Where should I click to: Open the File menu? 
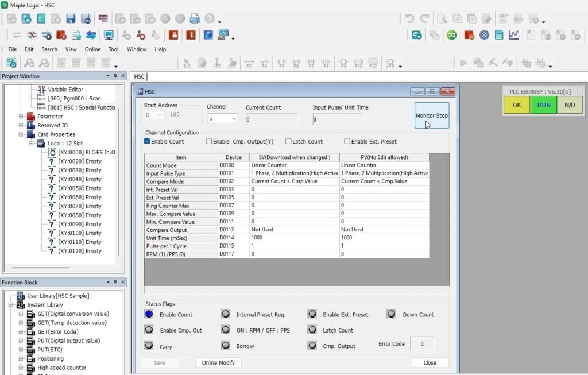click(13, 49)
